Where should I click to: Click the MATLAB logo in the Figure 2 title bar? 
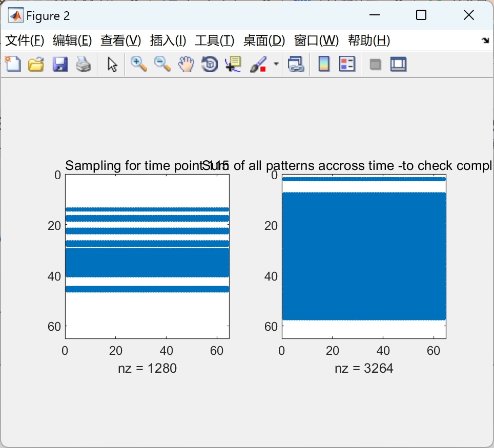click(x=15, y=15)
